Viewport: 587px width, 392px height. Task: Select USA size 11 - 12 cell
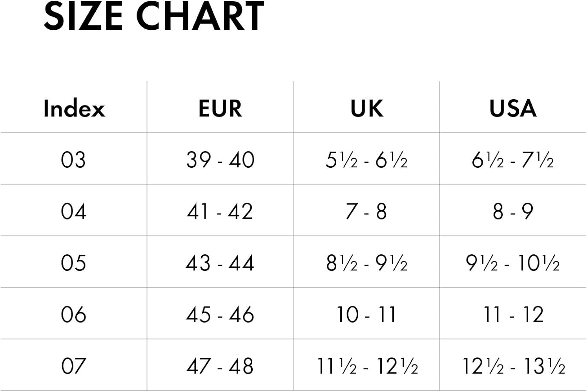click(513, 314)
